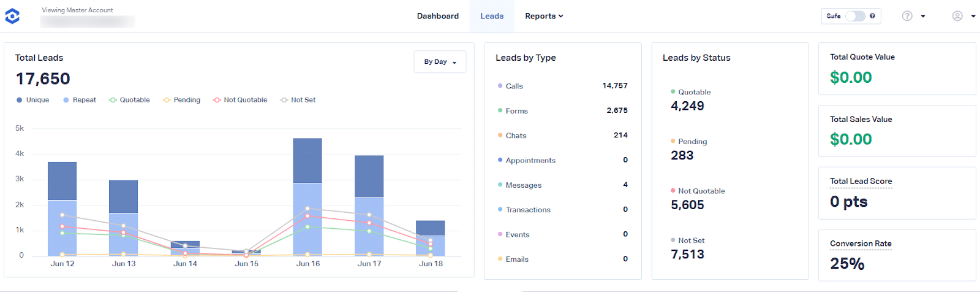Open the help question mark icon

[x=907, y=16]
